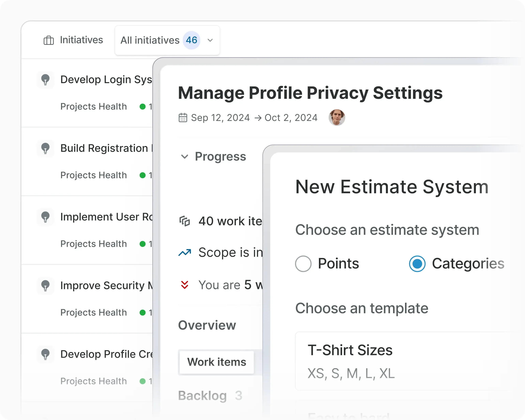Click lightbulb icon beside Build Registration
Image resolution: width=525 pixels, height=420 pixels.
[x=45, y=148]
